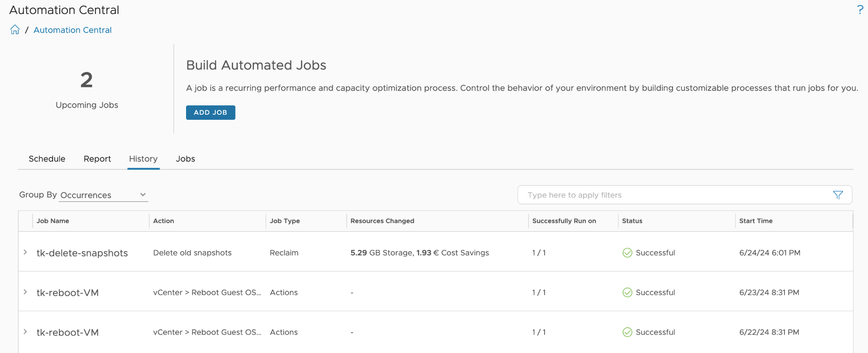Viewport: 868px width, 353px height.
Task: Click the ADD JOB button
Action: click(211, 113)
